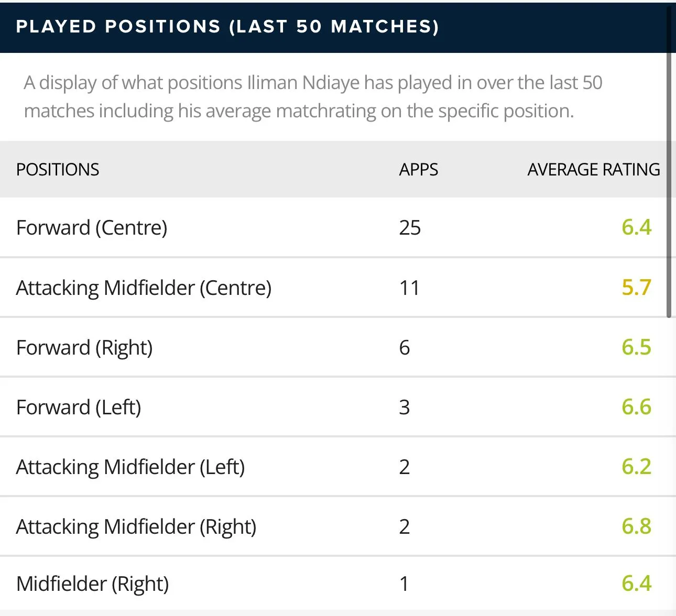Click the 11 apps value
The height and width of the screenshot is (616, 676).
tap(409, 288)
